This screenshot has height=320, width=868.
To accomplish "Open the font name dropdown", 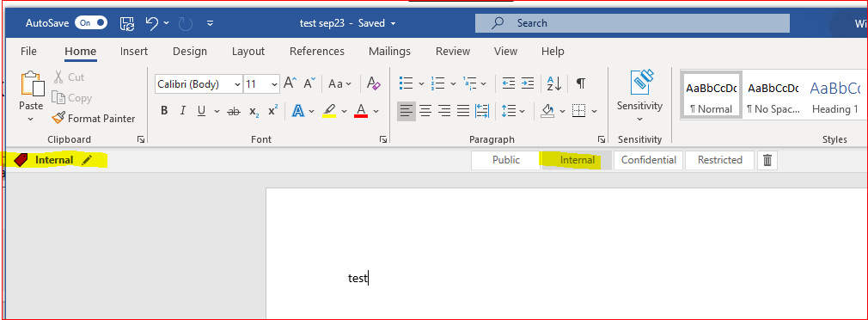I will 237,84.
